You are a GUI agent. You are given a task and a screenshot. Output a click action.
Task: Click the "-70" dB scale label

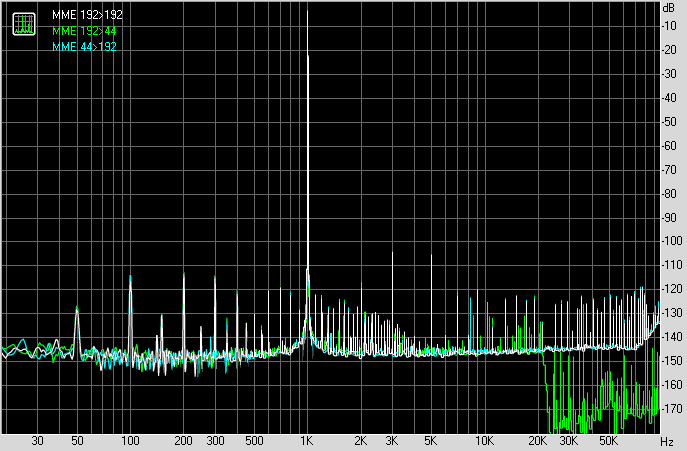click(669, 170)
